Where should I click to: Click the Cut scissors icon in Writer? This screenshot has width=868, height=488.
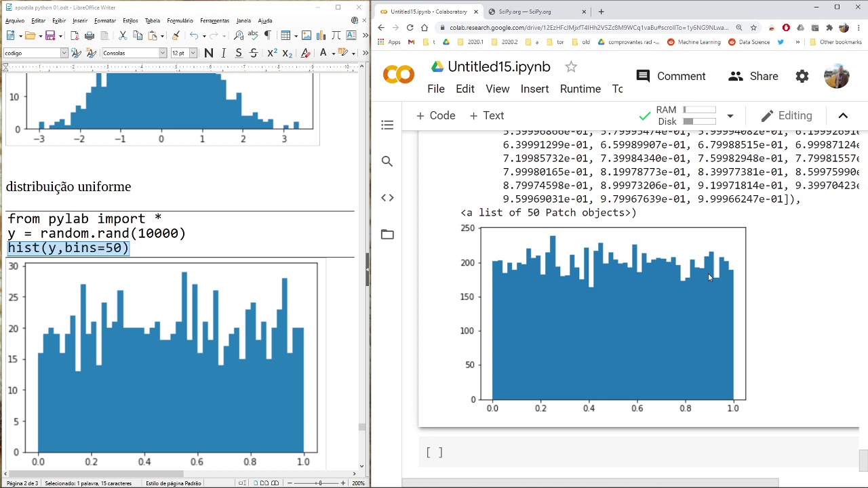(x=123, y=35)
